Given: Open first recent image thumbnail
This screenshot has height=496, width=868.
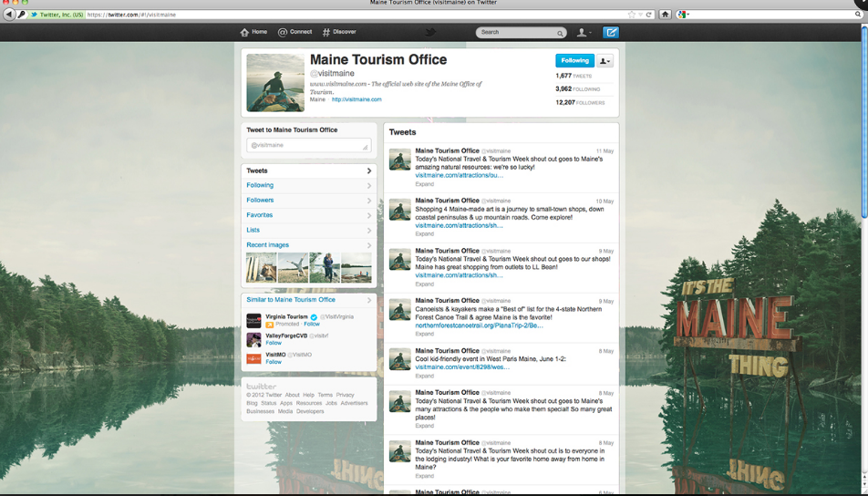Looking at the screenshot, I should 262,268.
